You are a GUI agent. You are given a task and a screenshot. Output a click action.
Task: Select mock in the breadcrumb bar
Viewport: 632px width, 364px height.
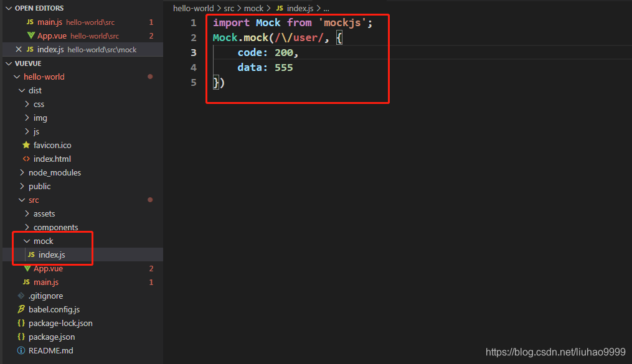point(254,8)
